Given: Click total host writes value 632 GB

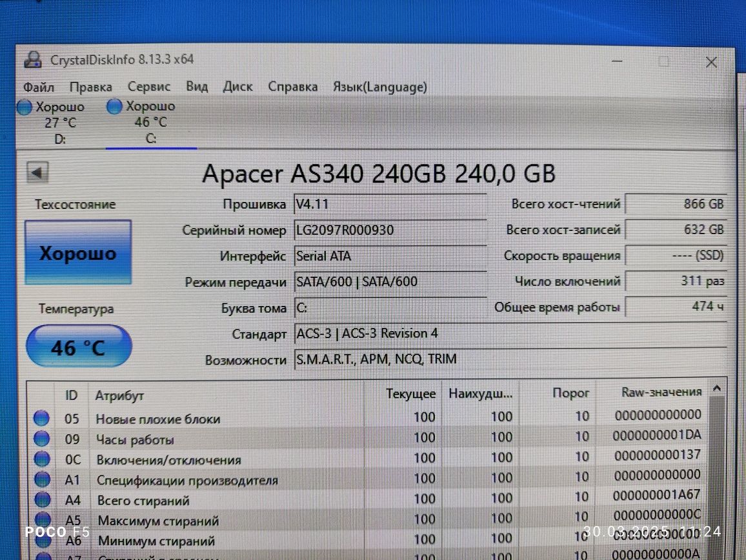Looking at the screenshot, I should click(676, 229).
